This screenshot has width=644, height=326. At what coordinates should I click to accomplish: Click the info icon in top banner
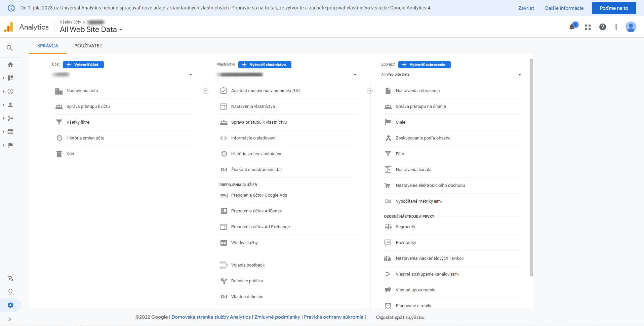pos(11,8)
